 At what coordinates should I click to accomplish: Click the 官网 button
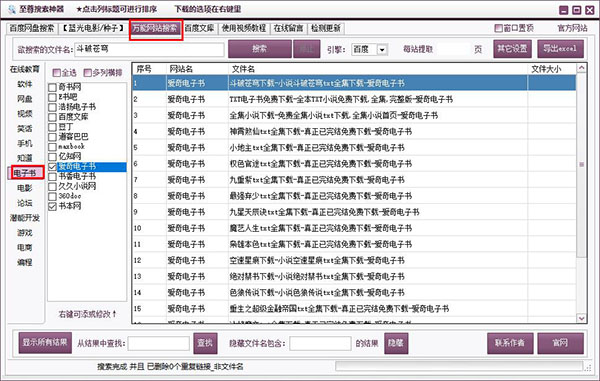561,343
